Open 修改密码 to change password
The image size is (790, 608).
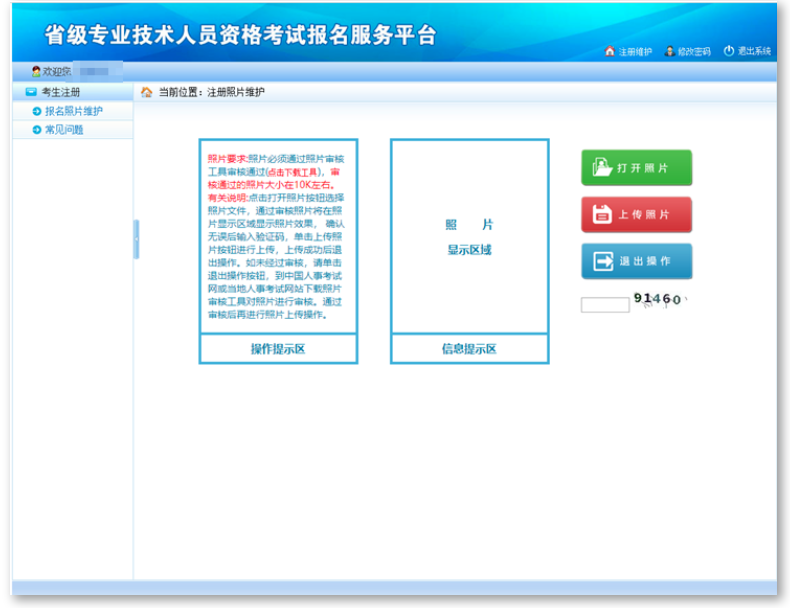click(x=694, y=51)
